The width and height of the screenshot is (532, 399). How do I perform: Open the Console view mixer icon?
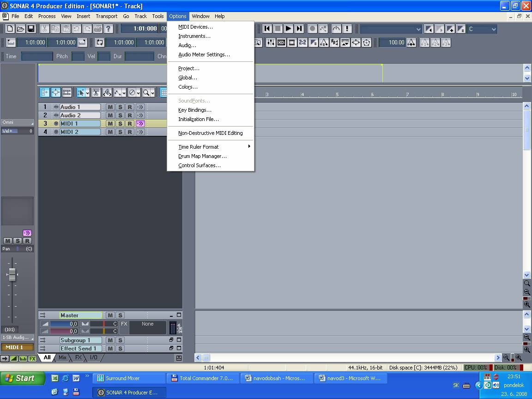pos(271,42)
